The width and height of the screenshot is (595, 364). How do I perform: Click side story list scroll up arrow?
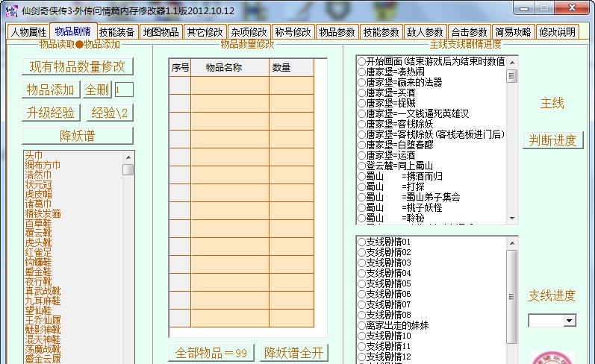pos(512,242)
